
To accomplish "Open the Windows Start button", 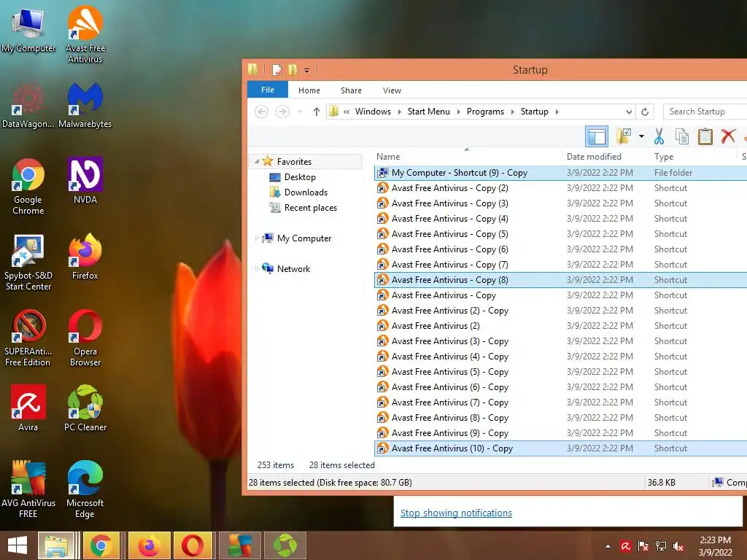I will (18, 545).
